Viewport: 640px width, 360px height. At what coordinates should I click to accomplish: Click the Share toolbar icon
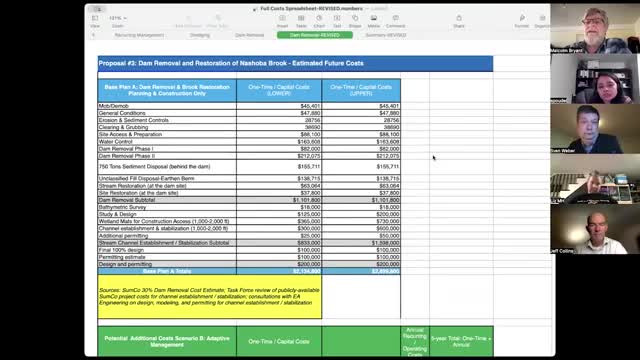pos(459,18)
